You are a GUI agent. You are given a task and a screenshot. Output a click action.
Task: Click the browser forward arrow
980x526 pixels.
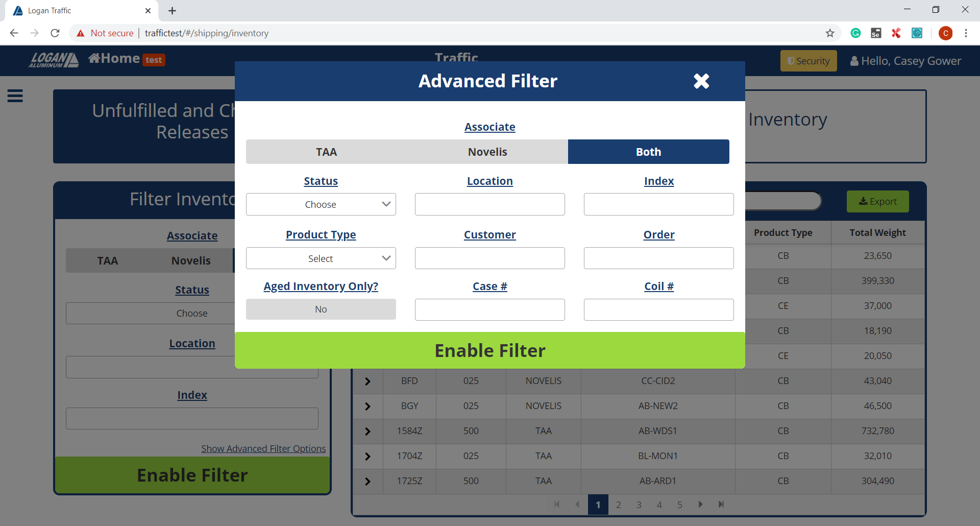[34, 33]
